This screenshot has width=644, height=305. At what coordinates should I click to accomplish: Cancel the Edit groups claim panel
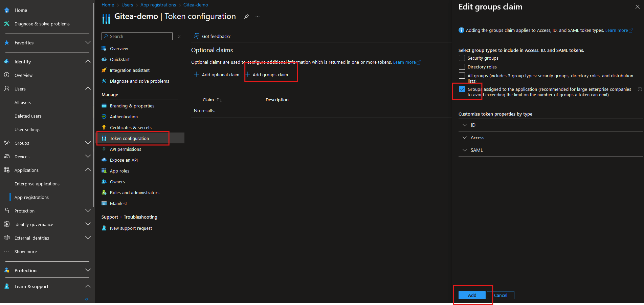point(501,295)
